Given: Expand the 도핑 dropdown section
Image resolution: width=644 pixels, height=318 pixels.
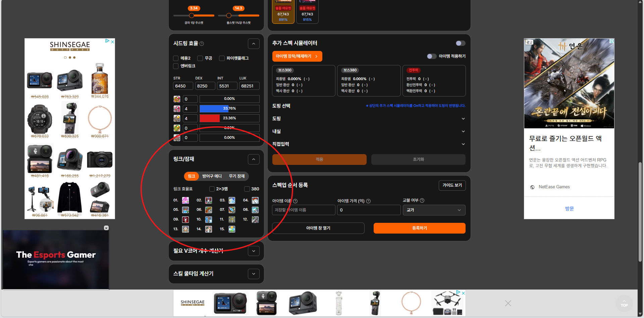Looking at the screenshot, I should (x=463, y=118).
